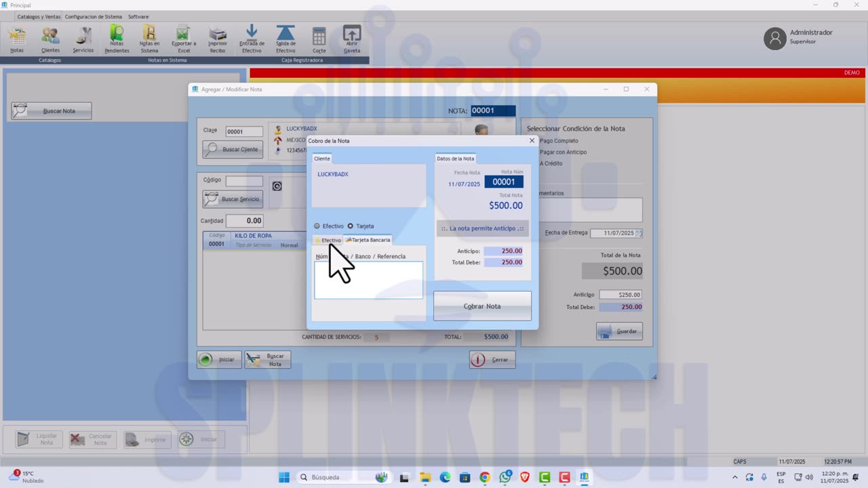
Task: Select the Tarjeta payment radio button
Action: click(x=350, y=226)
